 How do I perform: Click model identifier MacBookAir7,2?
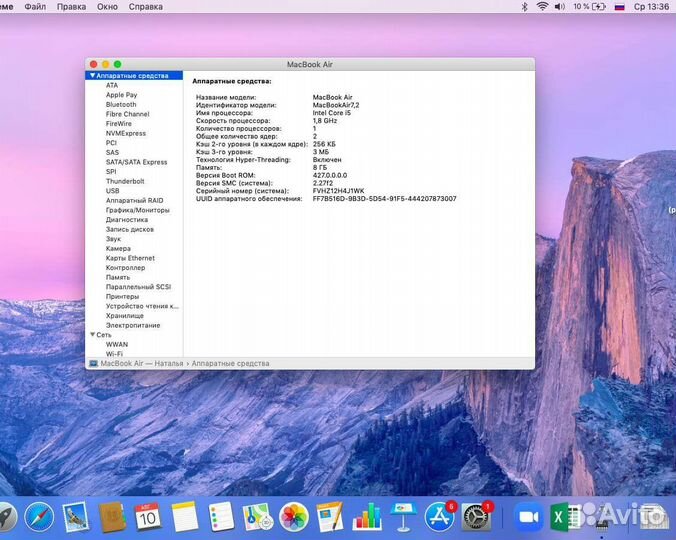[336, 105]
